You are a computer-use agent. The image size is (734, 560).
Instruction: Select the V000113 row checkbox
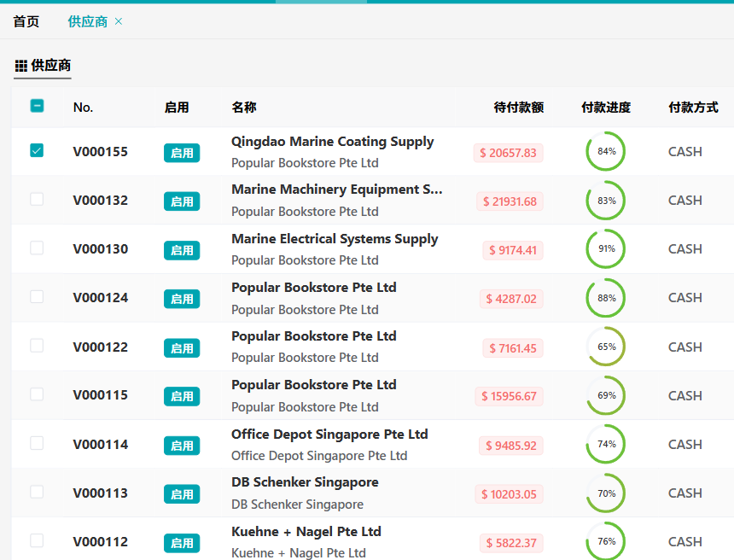tap(37, 492)
